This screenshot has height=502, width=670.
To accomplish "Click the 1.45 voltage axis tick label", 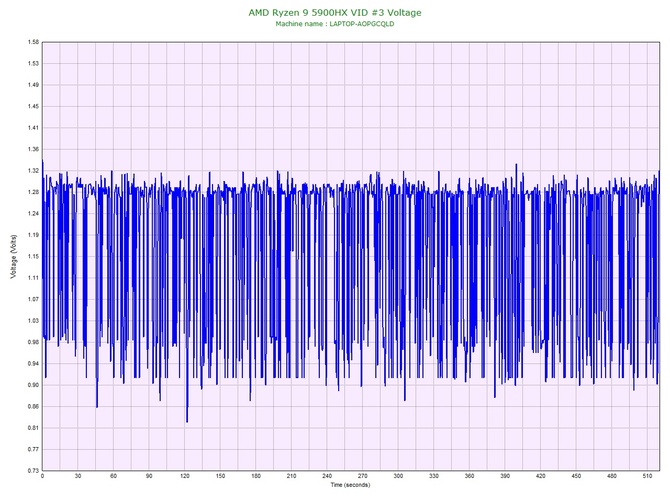I will (32, 106).
